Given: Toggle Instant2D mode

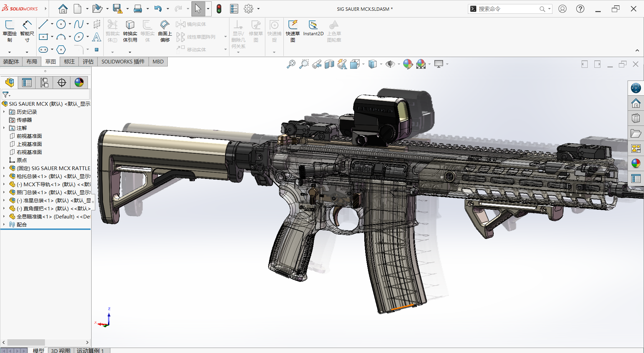Looking at the screenshot, I should pyautogui.click(x=313, y=28).
